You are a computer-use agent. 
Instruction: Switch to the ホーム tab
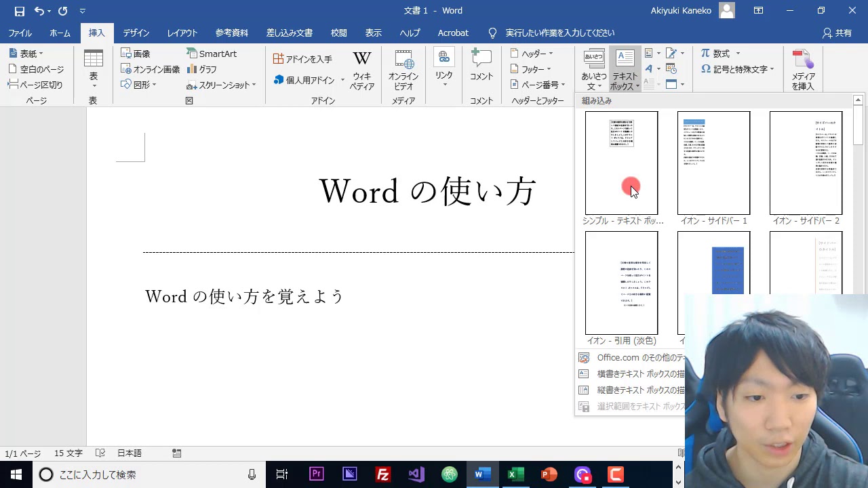pyautogui.click(x=60, y=33)
